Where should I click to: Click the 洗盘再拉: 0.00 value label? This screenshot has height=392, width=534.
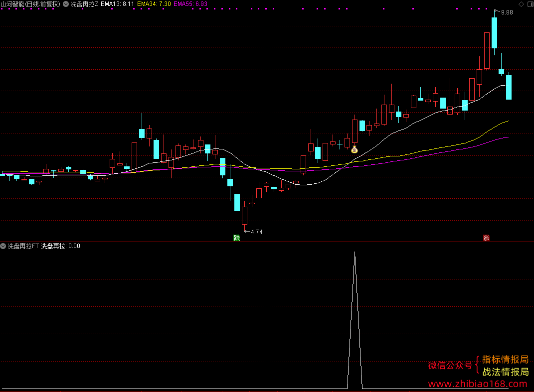tap(61, 246)
